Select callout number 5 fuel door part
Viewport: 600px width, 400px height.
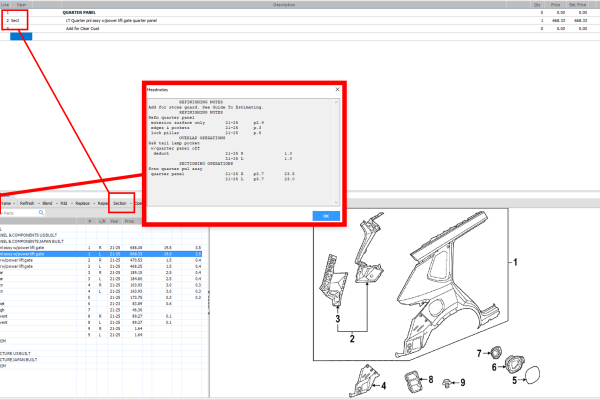click(515, 380)
